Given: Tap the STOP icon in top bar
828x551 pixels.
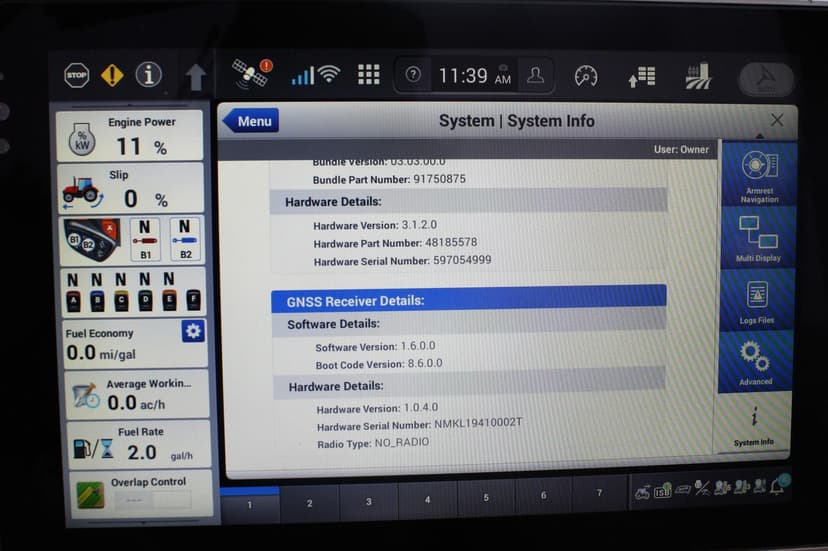Looking at the screenshot, I should click(x=77, y=75).
